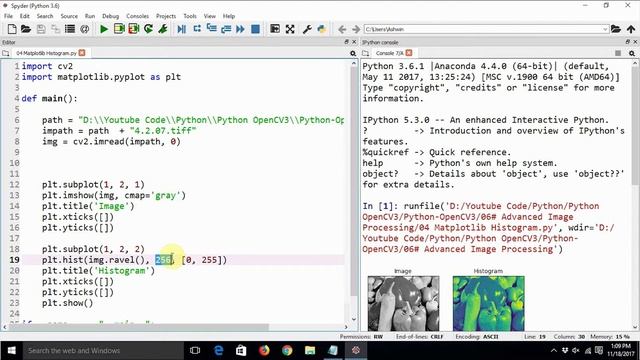Click the colored Histogram plot thumbnail
640x360 pixels.
488,303
